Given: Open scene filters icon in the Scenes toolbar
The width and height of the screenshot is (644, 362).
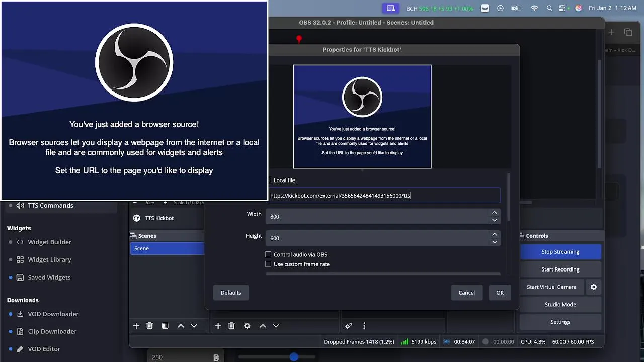Looking at the screenshot, I should [x=165, y=326].
